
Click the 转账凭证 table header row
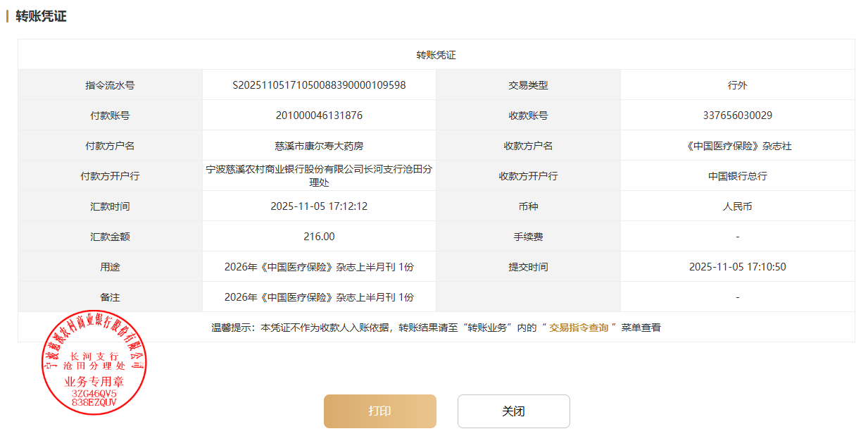point(436,55)
